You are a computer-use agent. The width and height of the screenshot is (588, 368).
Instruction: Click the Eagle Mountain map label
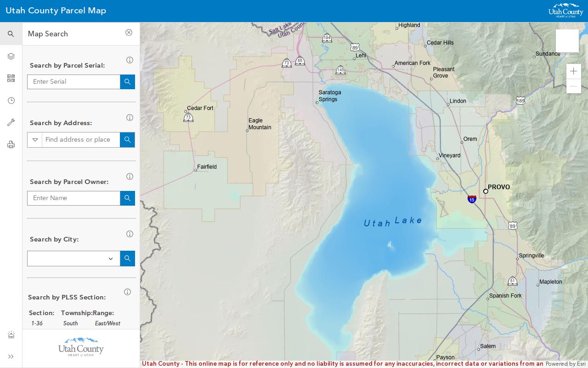260,124
